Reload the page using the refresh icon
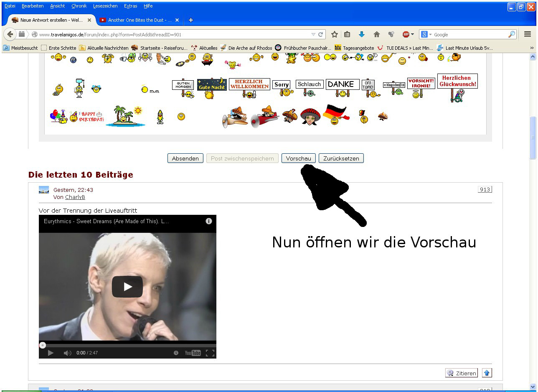This screenshot has width=538, height=392. pyautogui.click(x=321, y=35)
